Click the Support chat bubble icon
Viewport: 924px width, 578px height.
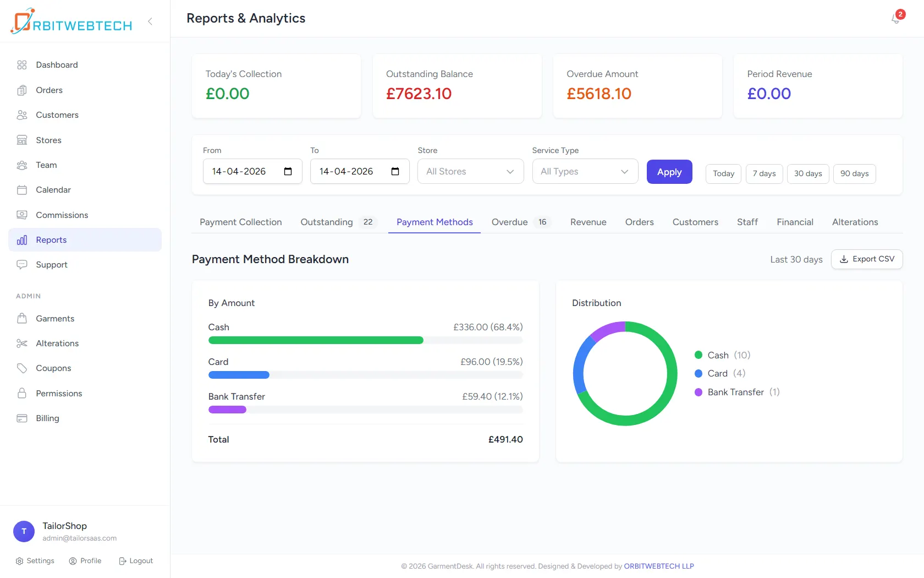22,265
